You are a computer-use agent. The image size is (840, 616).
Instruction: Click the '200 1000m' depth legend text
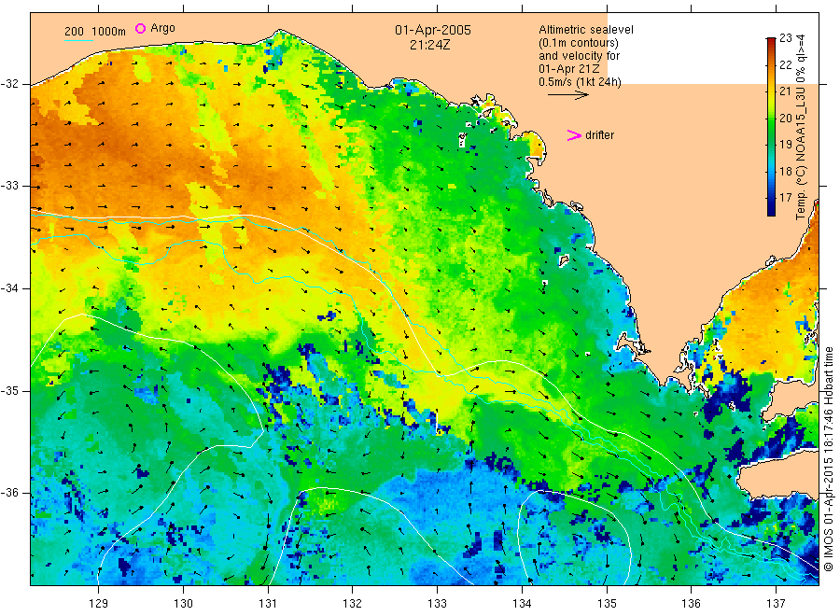click(95, 32)
